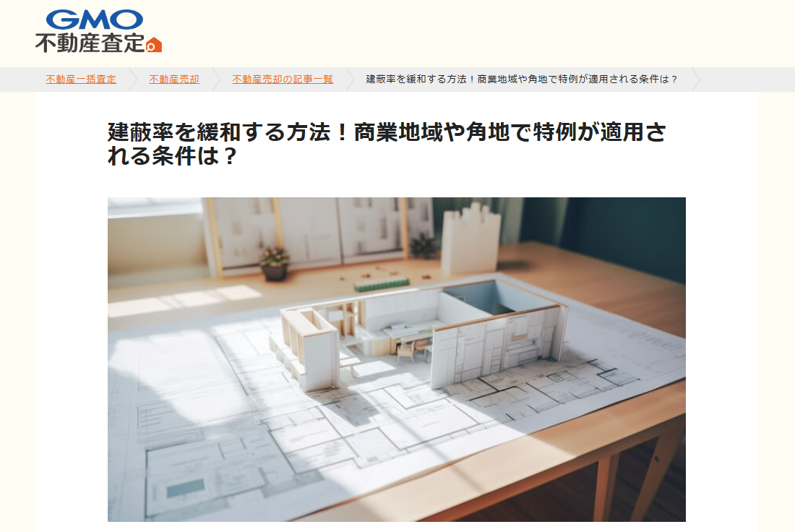Click the chevron separator after 不動産売却の記事一覧
The image size is (795, 532).
tap(350, 80)
